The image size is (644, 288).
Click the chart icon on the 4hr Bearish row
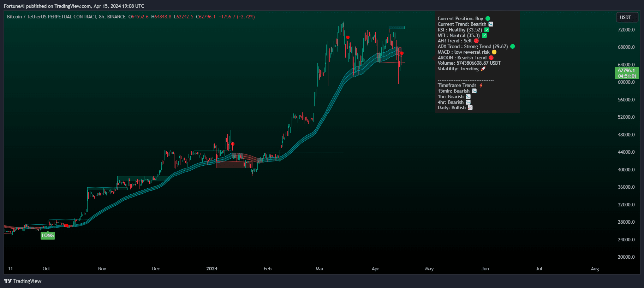tap(468, 102)
